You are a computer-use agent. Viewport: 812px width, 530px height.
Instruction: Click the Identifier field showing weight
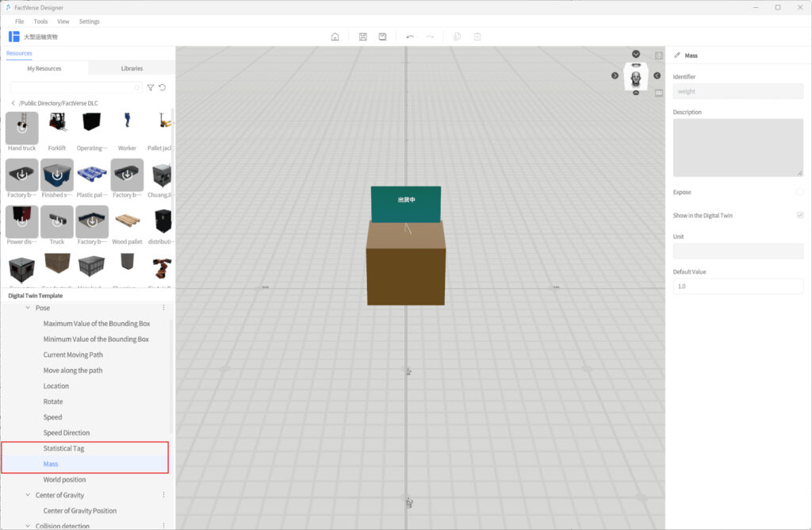[x=738, y=91]
